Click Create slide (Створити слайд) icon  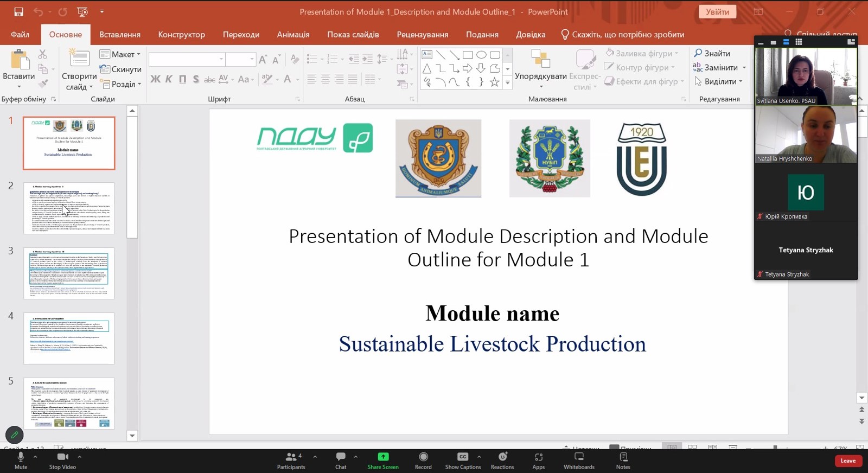pyautogui.click(x=79, y=59)
